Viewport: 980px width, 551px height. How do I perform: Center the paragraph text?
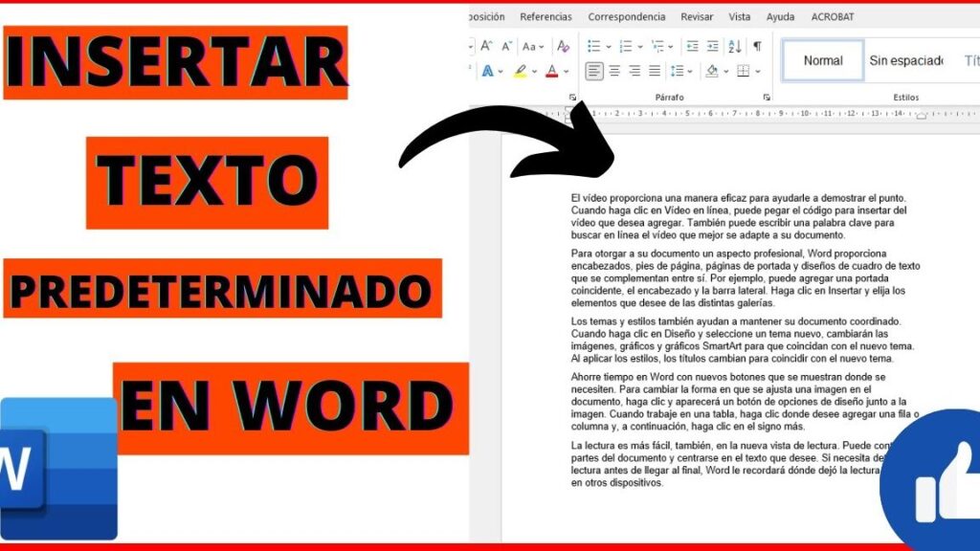pos(614,71)
